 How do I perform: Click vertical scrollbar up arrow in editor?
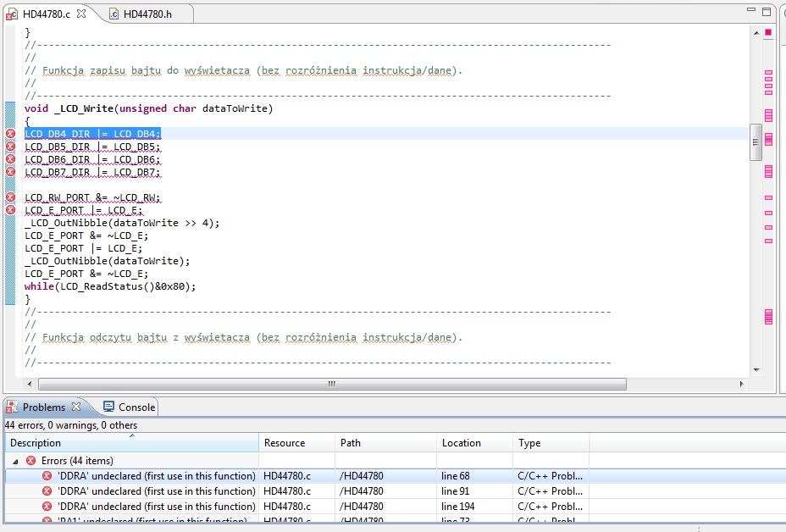click(756, 33)
